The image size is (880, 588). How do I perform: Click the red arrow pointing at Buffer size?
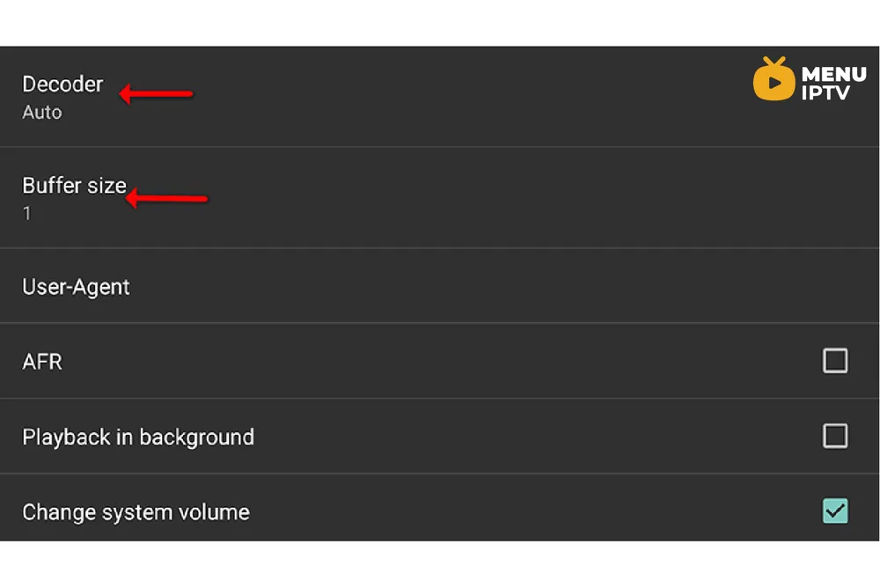[166, 198]
